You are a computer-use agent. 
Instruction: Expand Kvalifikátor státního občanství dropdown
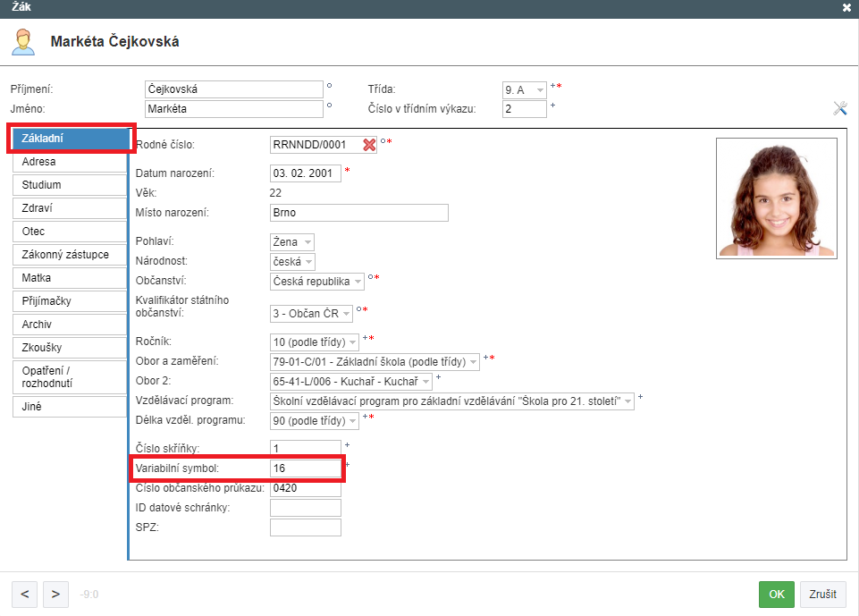pos(311,314)
